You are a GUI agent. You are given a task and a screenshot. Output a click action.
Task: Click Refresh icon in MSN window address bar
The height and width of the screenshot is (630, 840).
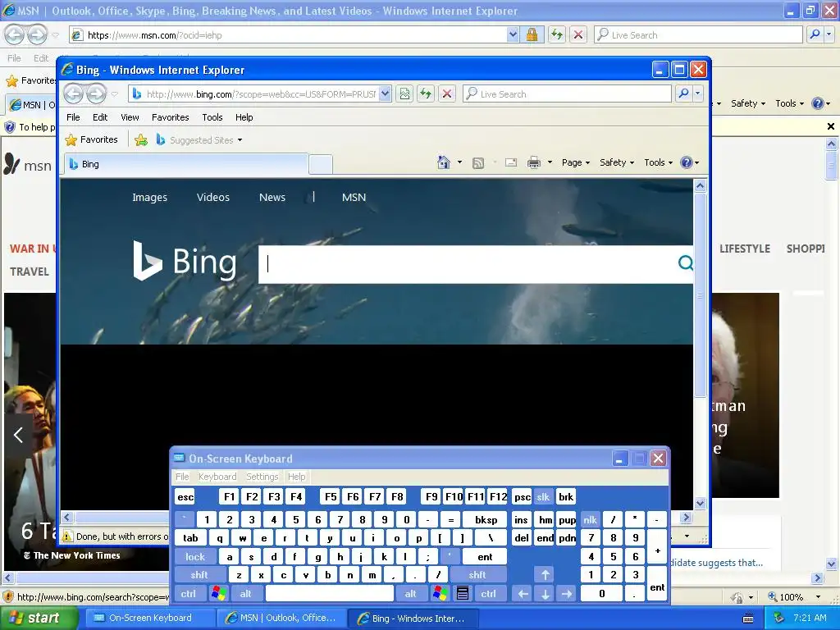pos(557,34)
